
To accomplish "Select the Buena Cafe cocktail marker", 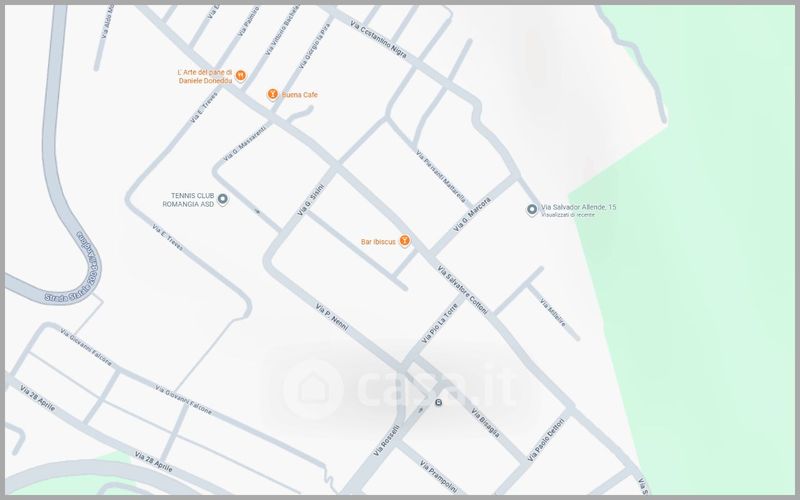I will coord(272,94).
